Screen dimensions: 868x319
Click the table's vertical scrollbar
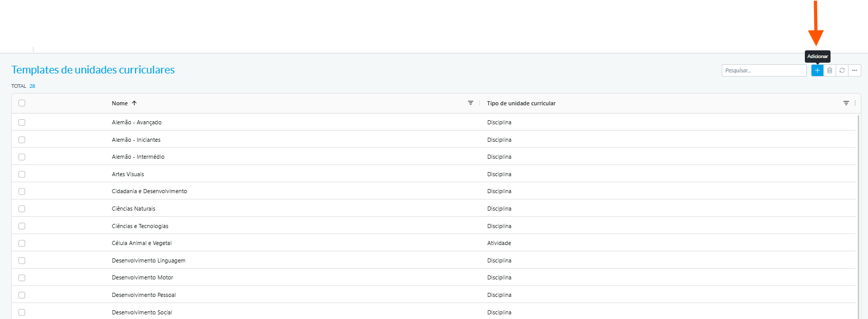[858, 216]
